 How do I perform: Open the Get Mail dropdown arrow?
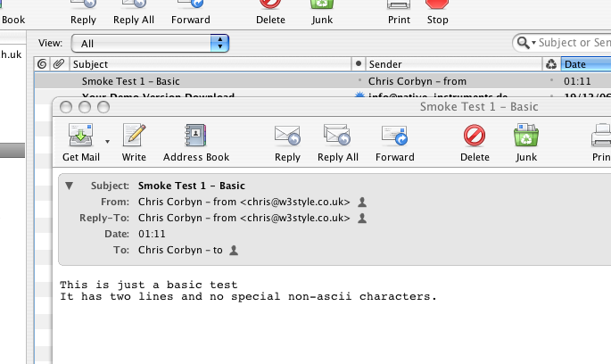tap(108, 141)
